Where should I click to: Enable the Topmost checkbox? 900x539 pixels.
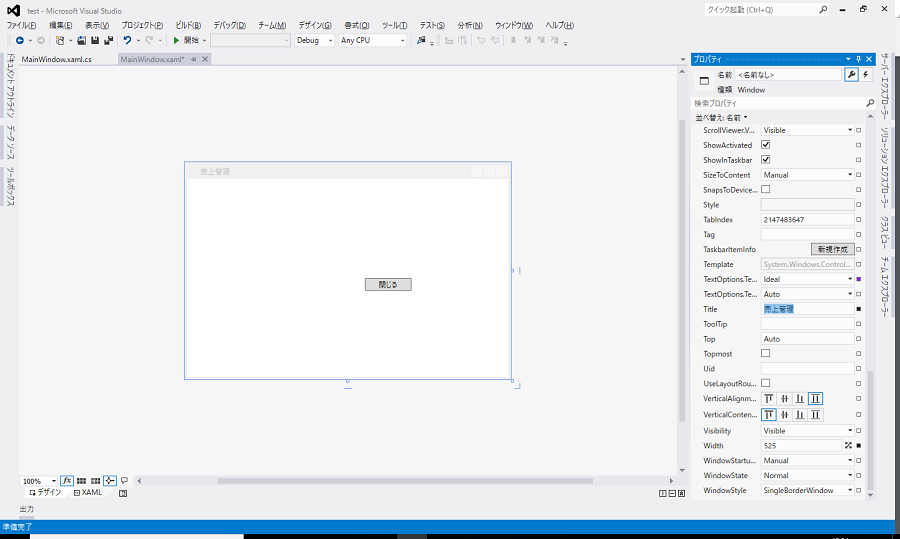766,354
